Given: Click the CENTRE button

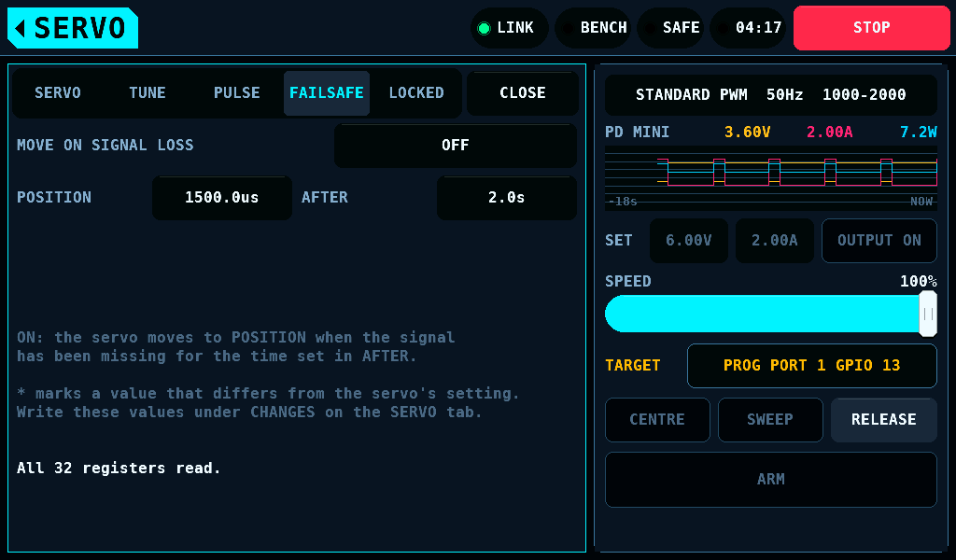Looking at the screenshot, I should [x=657, y=420].
